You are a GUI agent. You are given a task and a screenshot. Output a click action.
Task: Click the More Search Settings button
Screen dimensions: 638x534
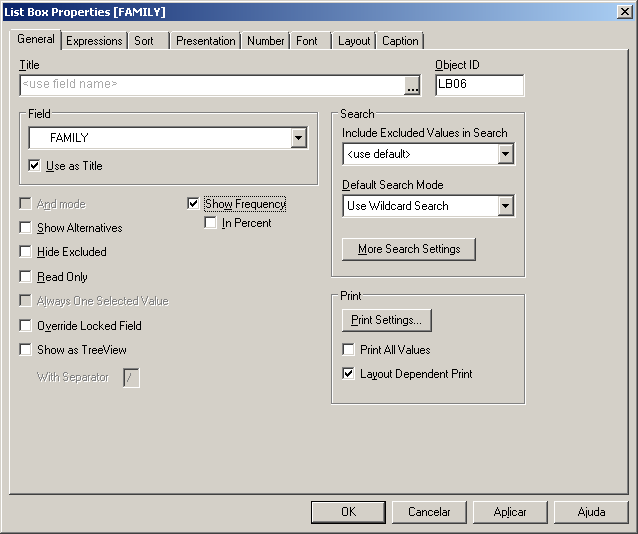pos(408,249)
